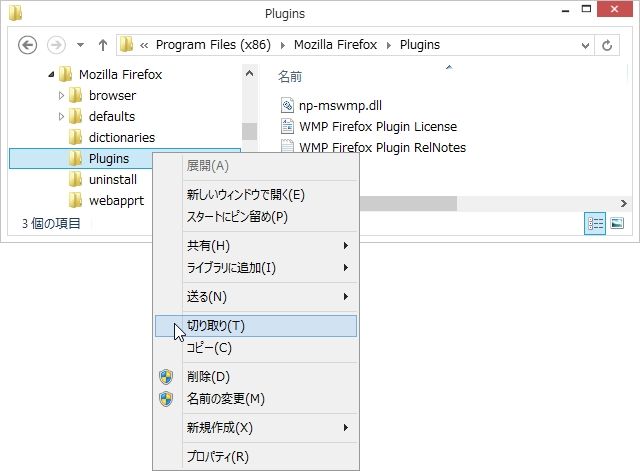Select defaults folder in tree

(112, 117)
